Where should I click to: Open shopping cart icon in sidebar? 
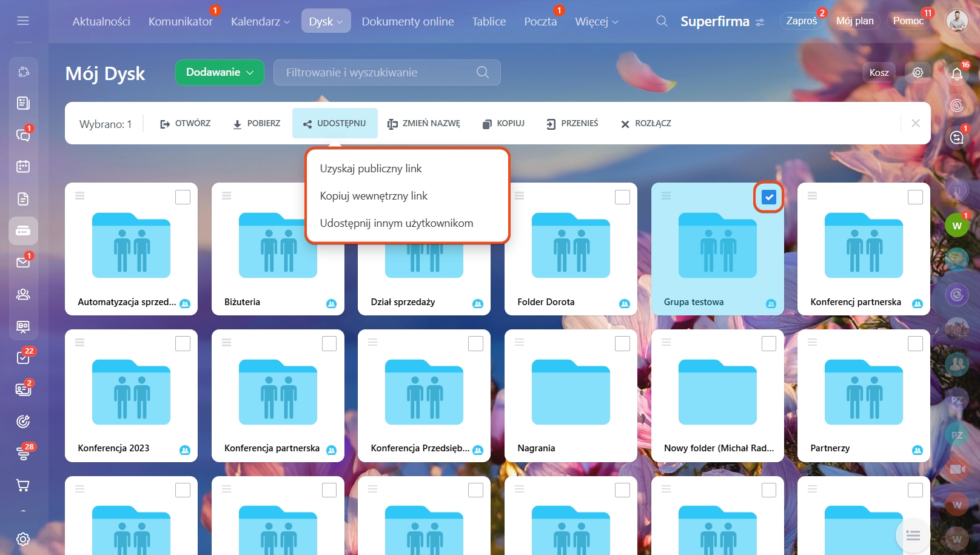tap(23, 485)
